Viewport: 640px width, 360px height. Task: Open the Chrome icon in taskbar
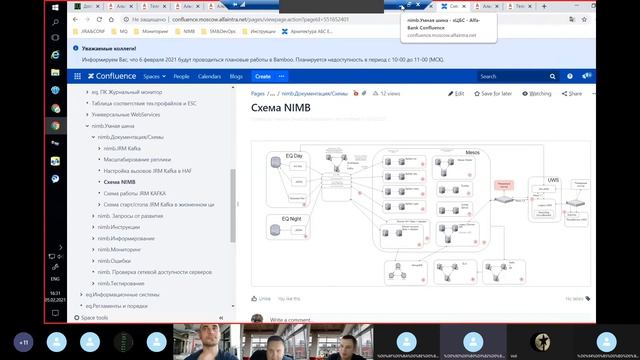tap(55, 126)
